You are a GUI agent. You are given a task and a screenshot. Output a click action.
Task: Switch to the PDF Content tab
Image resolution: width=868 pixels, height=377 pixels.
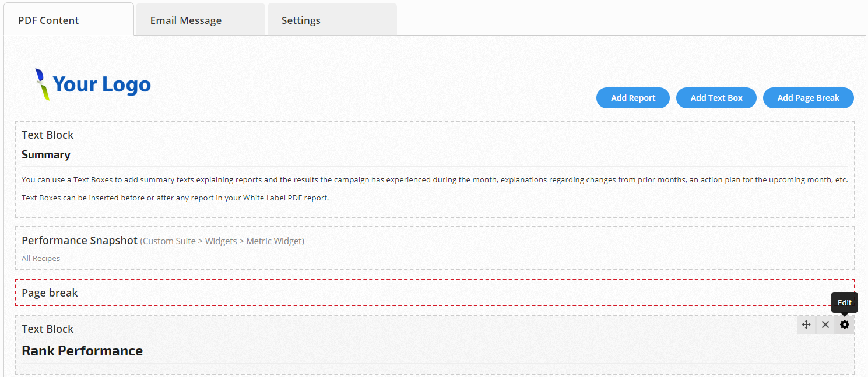click(48, 20)
